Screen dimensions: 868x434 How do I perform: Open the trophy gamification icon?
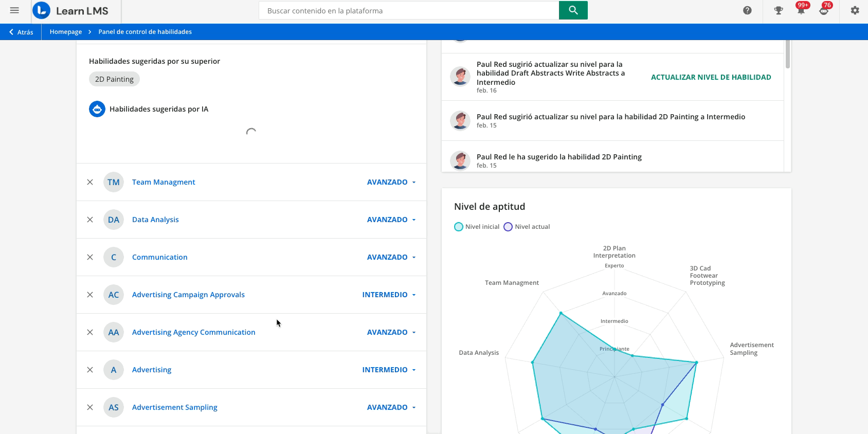coord(779,10)
